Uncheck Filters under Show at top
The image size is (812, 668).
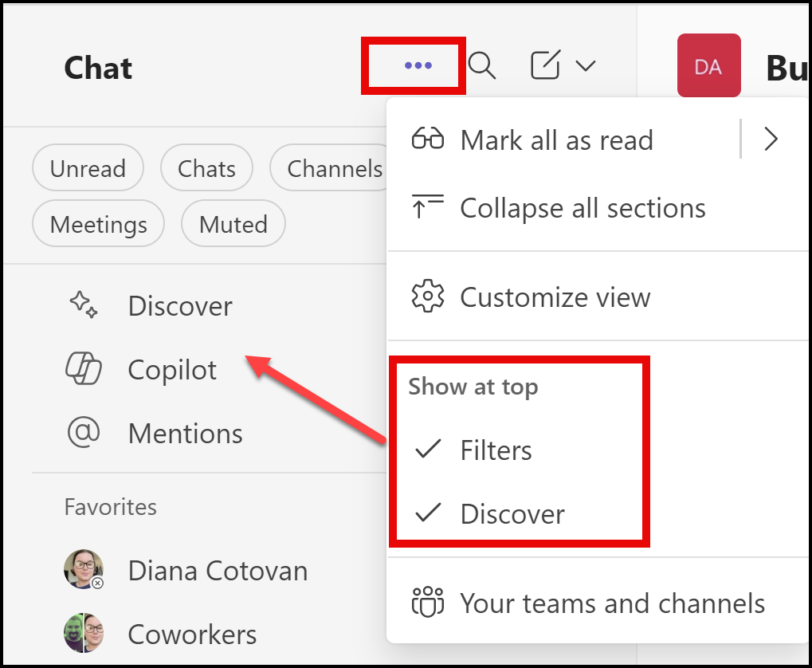pos(495,450)
